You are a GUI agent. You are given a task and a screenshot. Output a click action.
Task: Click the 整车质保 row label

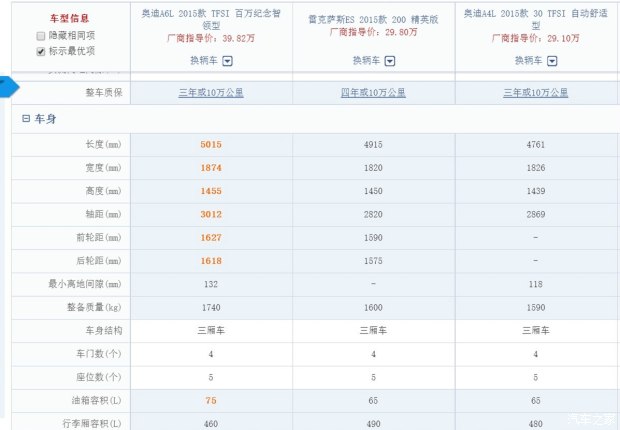pos(104,93)
